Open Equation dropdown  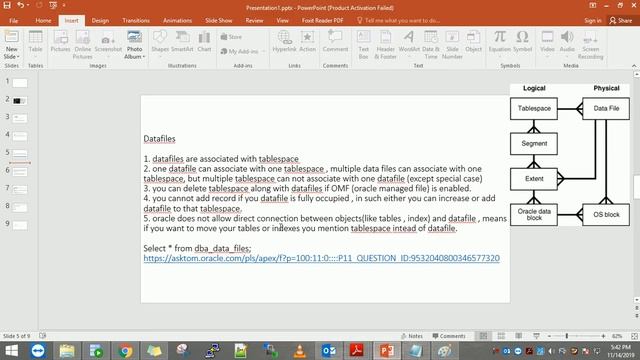500,56
